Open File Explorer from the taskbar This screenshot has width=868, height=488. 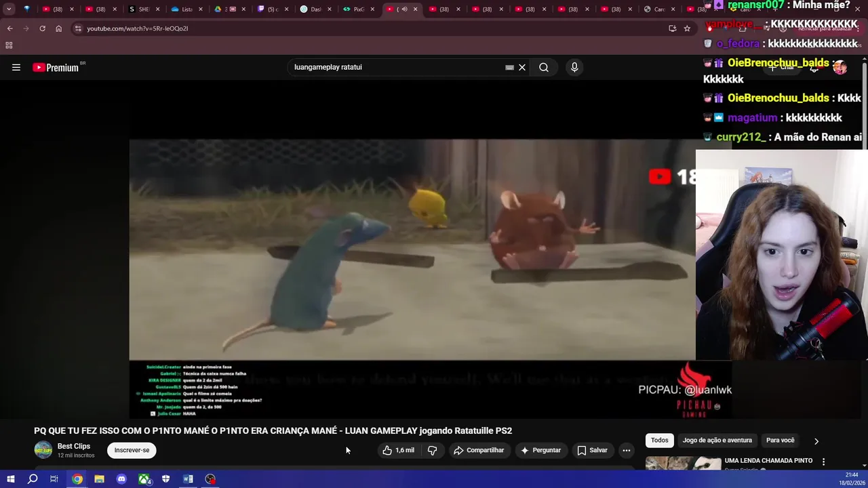pyautogui.click(x=99, y=479)
